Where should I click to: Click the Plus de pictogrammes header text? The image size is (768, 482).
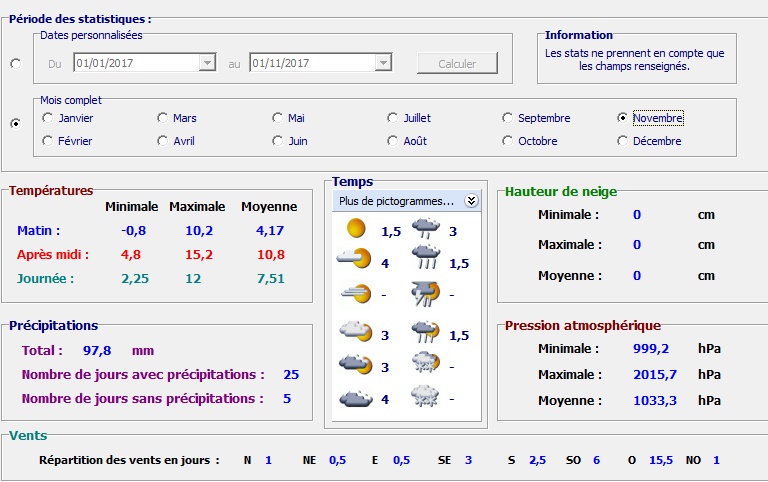[x=396, y=201]
